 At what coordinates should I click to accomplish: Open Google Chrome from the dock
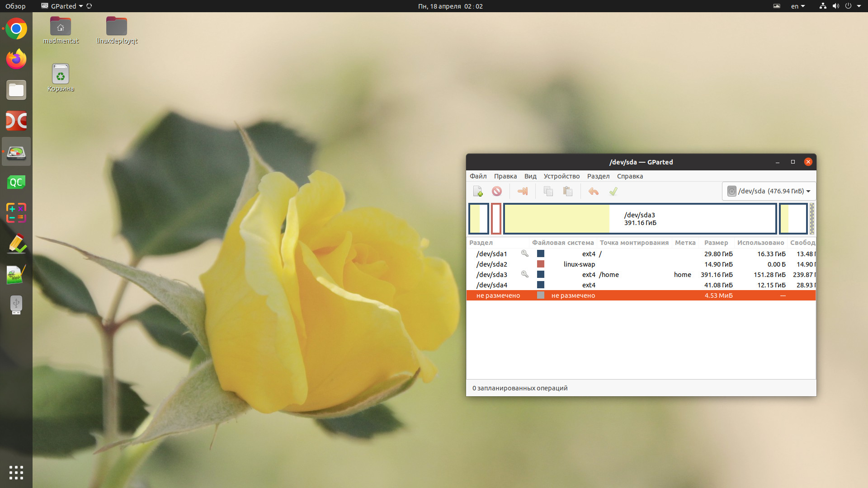click(16, 29)
